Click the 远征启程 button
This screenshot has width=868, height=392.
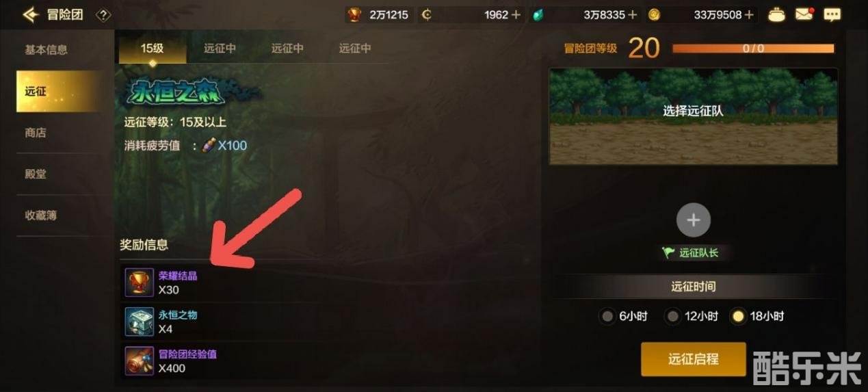(x=693, y=359)
